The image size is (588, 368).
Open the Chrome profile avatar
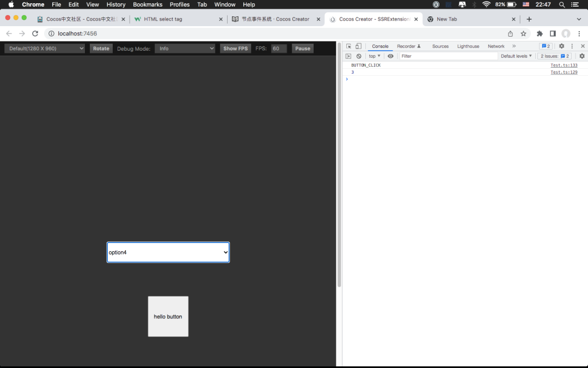pyautogui.click(x=566, y=33)
